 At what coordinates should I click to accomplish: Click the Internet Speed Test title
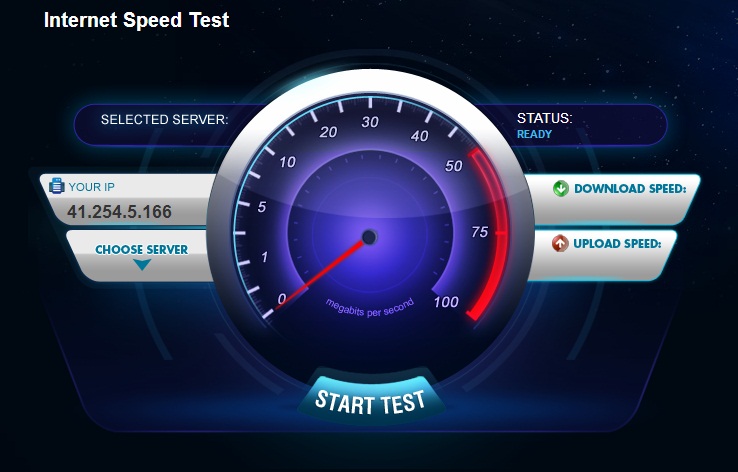point(136,20)
